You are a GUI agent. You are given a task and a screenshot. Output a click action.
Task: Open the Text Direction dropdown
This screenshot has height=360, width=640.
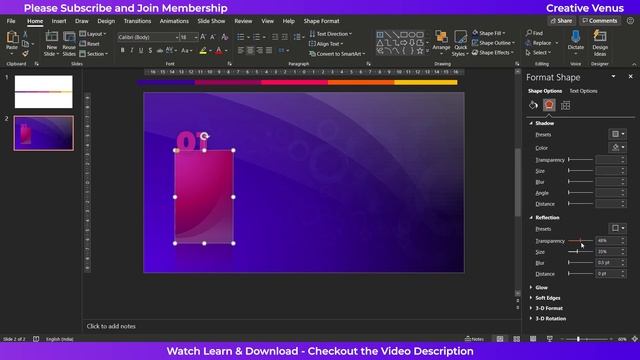(331, 34)
